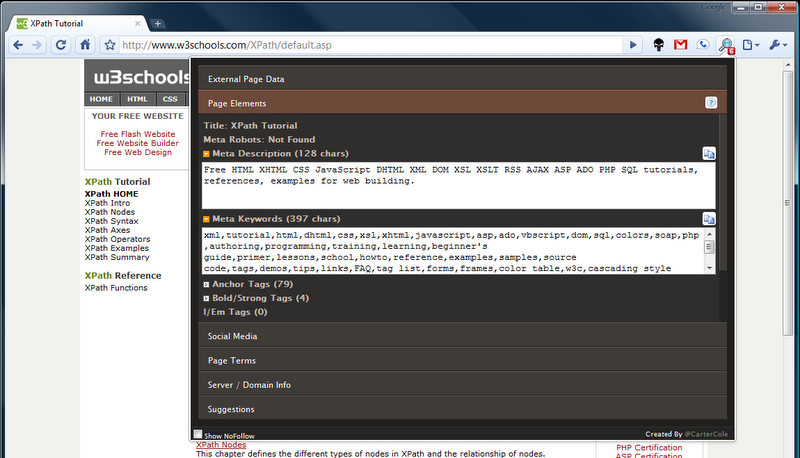Viewport: 800px width, 458px height.
Task: Open the Free Web Design link
Action: pyautogui.click(x=138, y=152)
